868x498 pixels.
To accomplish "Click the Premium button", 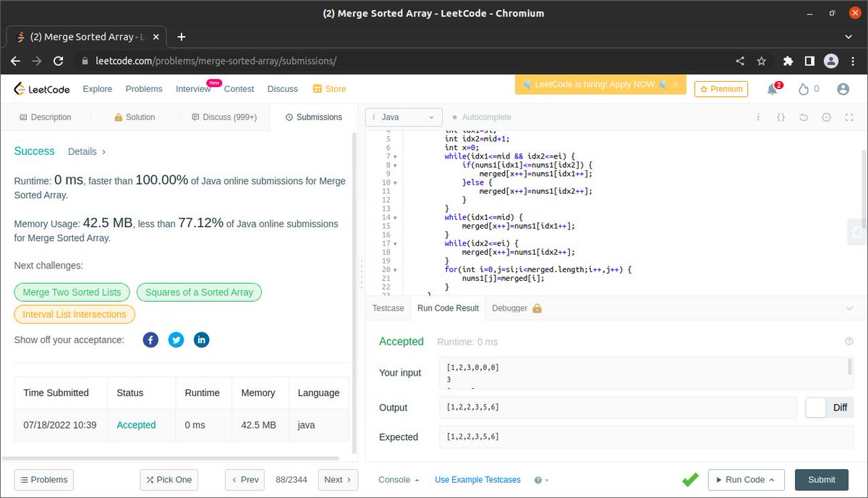I will 721,89.
